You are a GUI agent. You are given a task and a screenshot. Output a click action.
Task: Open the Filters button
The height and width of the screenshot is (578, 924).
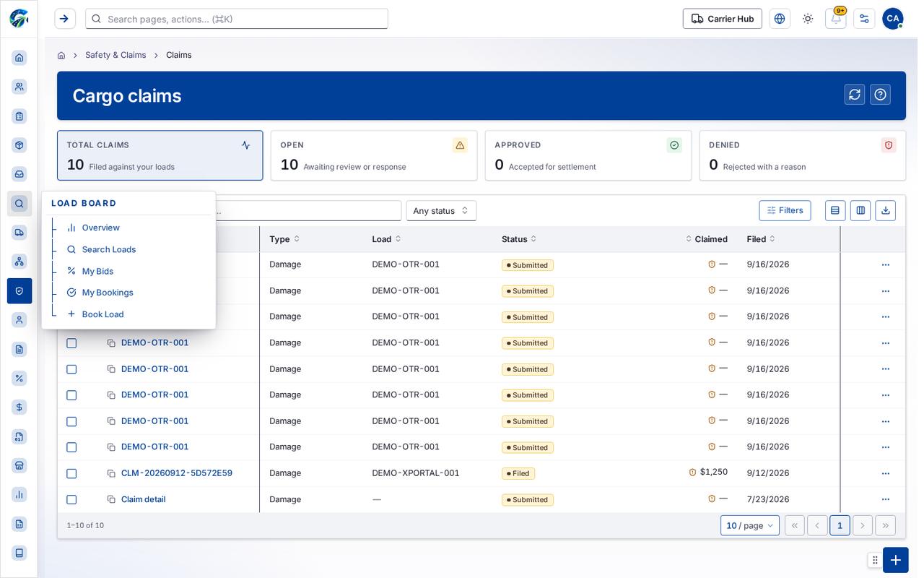(x=785, y=210)
